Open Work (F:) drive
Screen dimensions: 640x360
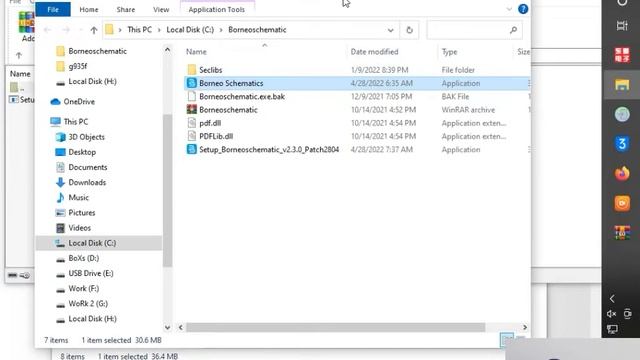(84, 289)
